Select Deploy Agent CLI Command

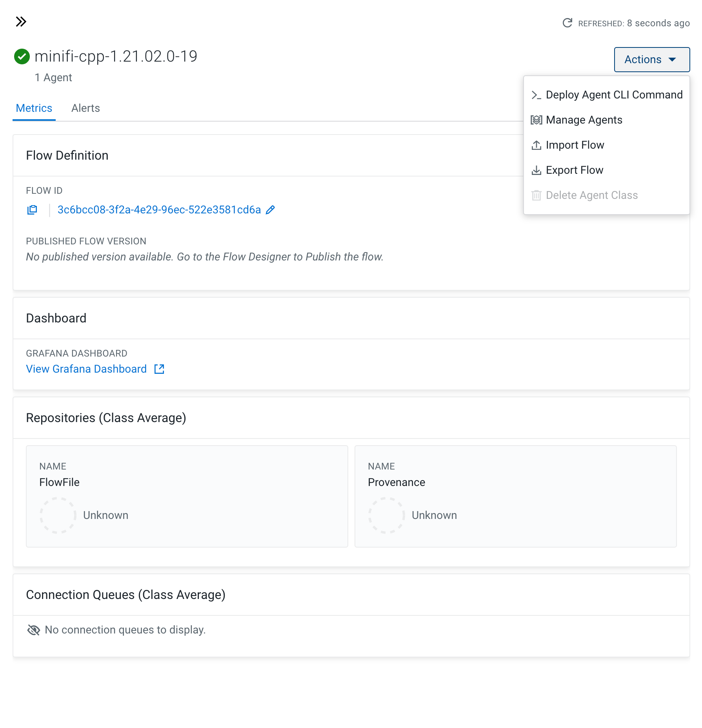pos(614,95)
